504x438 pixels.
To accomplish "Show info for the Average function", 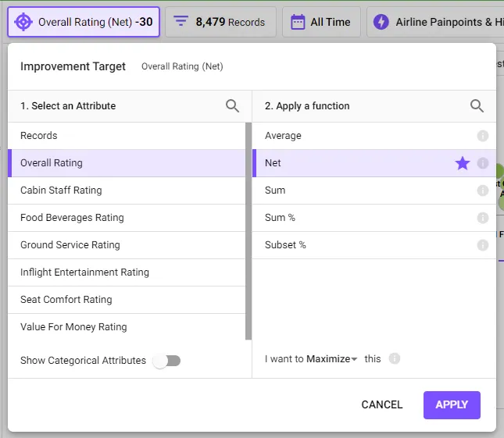I will tap(482, 136).
